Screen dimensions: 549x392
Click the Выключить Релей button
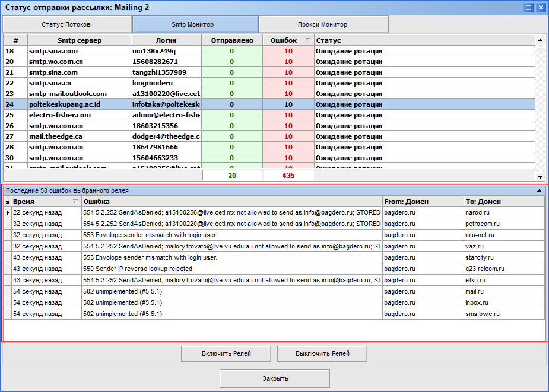(322, 353)
